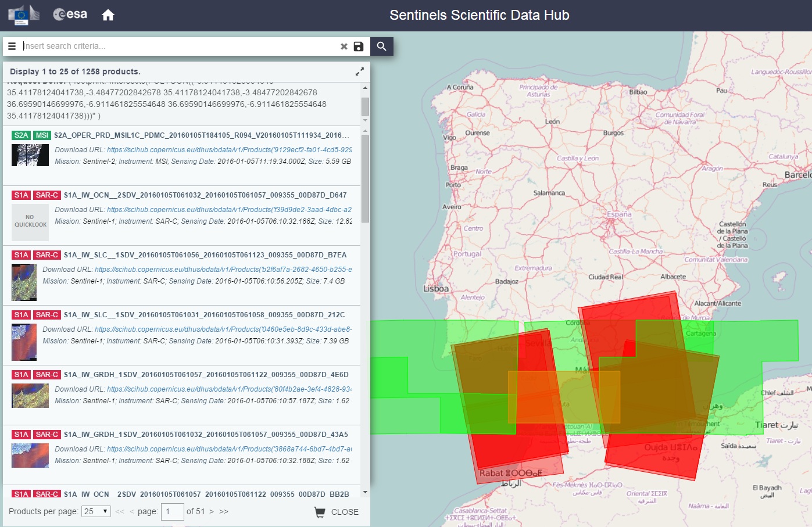Advance to the next results page
Screen dimensions: 812x527
click(212, 511)
